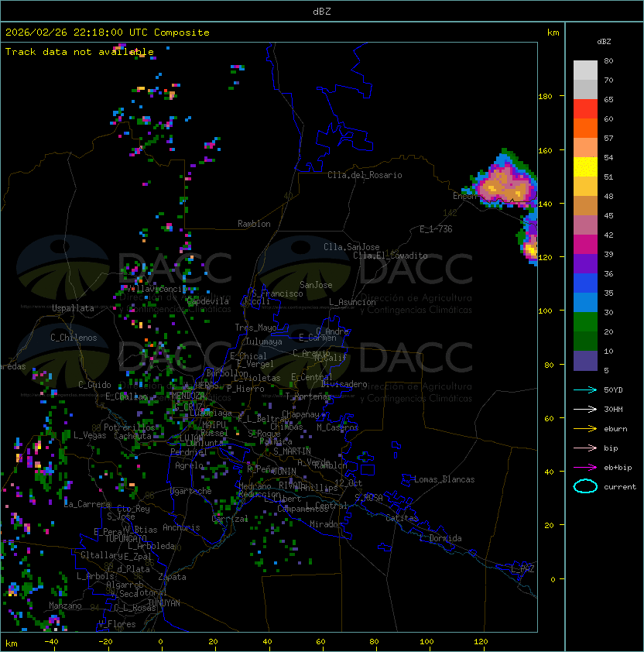Screen dimensions: 644x652
Task: Click the TUPUNGATO map label
Action: (125, 538)
